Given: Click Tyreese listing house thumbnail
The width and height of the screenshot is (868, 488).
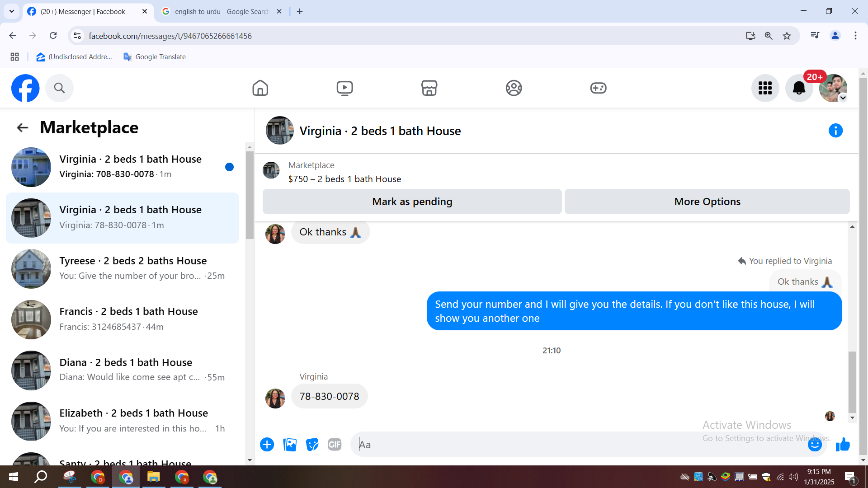Looking at the screenshot, I should click(31, 269).
